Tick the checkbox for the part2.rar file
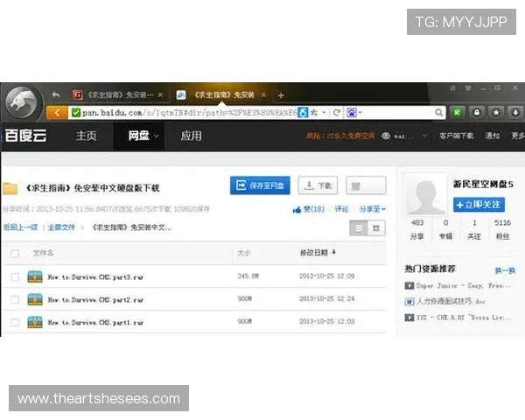 [x=15, y=300]
